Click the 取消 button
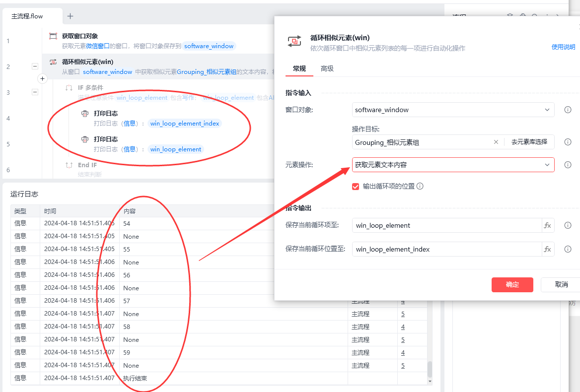 click(561, 284)
